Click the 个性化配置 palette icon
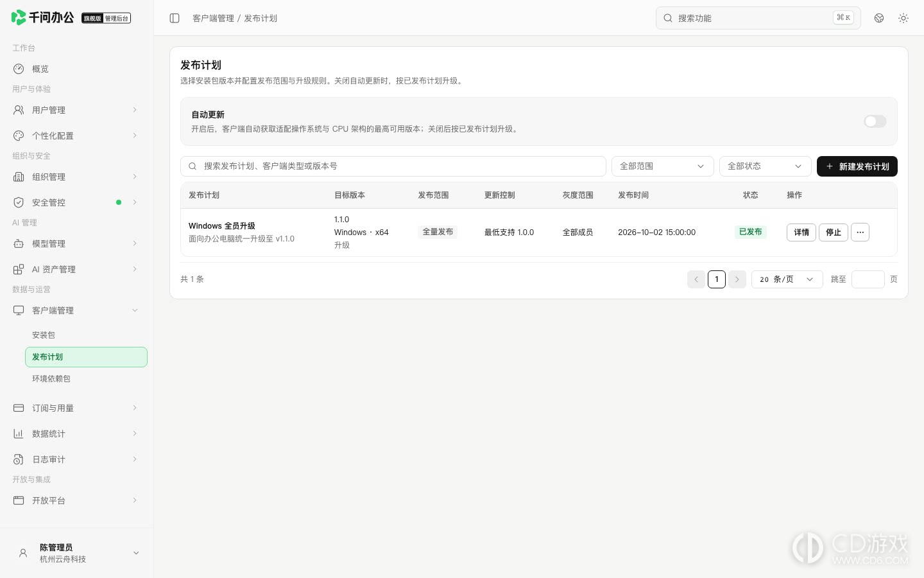924x578 pixels. [19, 136]
